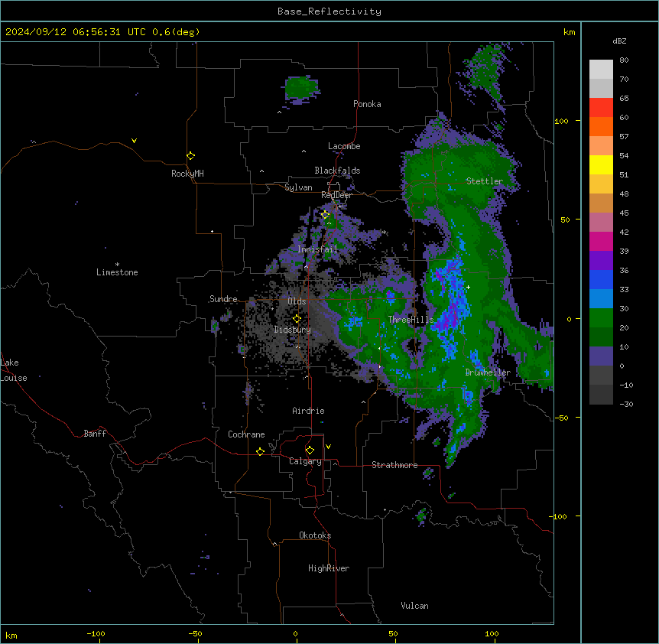659x644 pixels.
Task: Click the blue 36-33 dBZ legend swatch
Action: tap(601, 279)
